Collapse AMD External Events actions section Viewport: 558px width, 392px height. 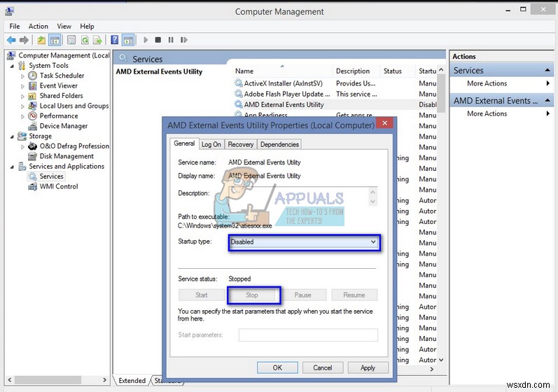(547, 101)
